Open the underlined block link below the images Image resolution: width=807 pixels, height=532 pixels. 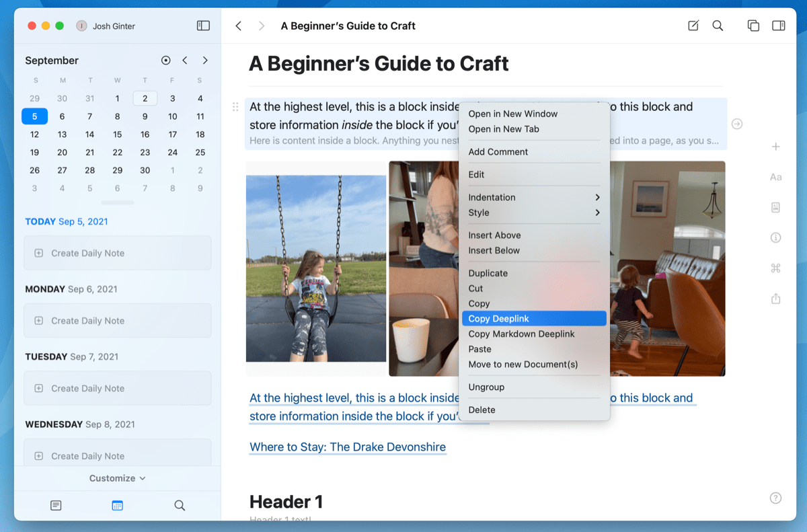354,407
